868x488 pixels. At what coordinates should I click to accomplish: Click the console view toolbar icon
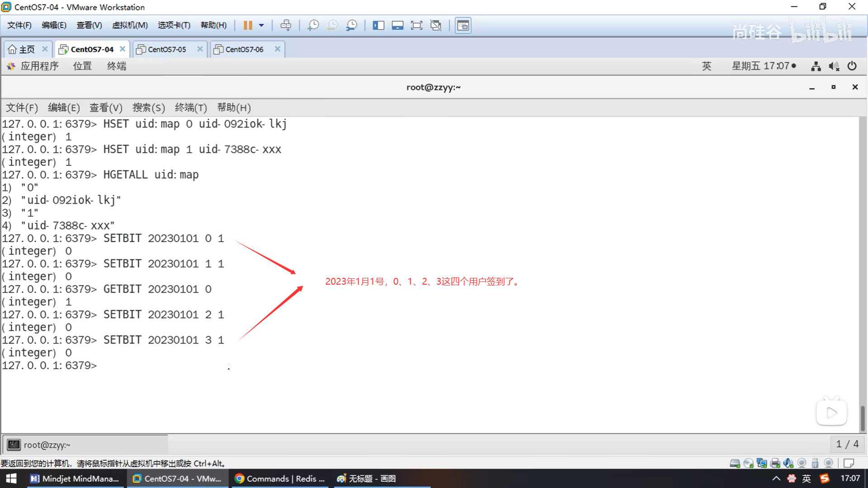463,25
